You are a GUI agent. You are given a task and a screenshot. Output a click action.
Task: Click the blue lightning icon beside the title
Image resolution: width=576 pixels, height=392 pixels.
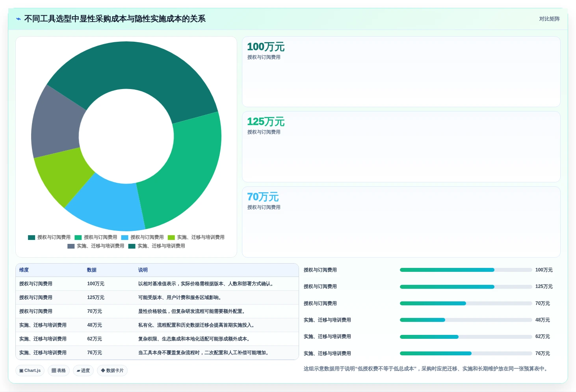click(x=18, y=19)
